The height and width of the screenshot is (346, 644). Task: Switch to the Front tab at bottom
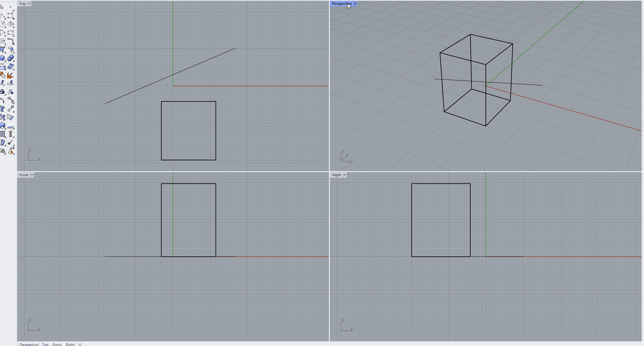57,344
